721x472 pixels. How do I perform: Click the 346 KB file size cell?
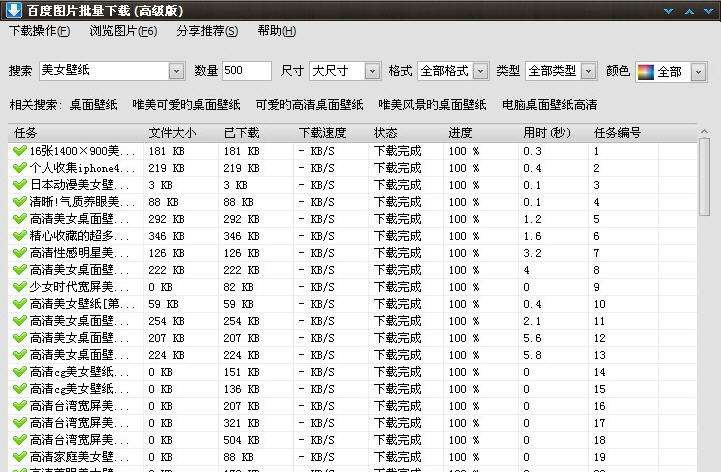(166, 236)
